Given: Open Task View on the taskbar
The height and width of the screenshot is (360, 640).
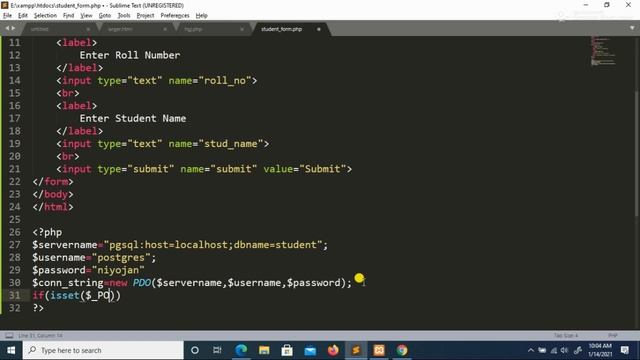Looking at the screenshot, I should click(x=217, y=350).
